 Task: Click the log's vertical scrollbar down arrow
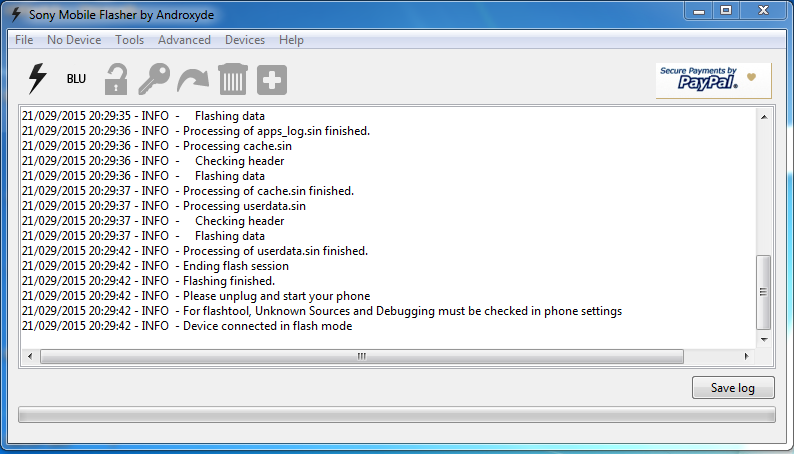[764, 339]
